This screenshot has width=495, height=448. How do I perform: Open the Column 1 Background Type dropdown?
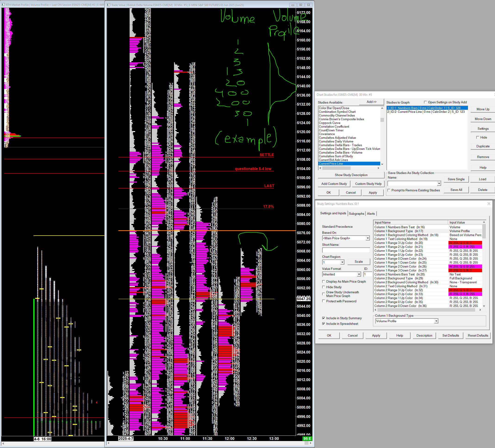click(436, 321)
